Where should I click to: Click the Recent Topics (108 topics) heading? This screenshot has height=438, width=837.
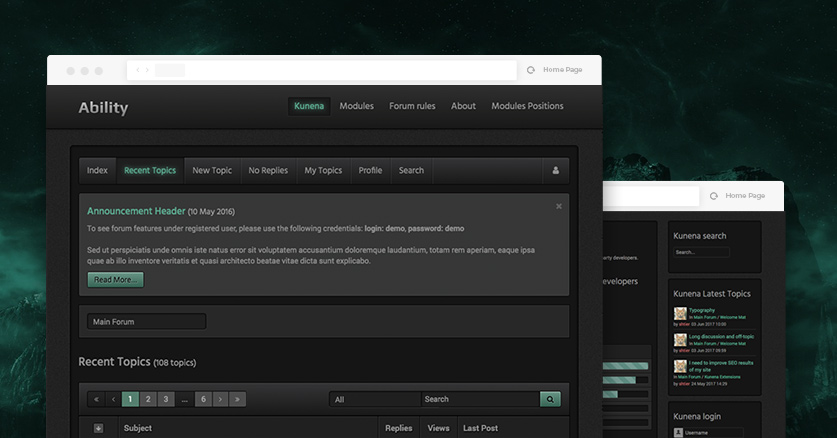(x=137, y=362)
